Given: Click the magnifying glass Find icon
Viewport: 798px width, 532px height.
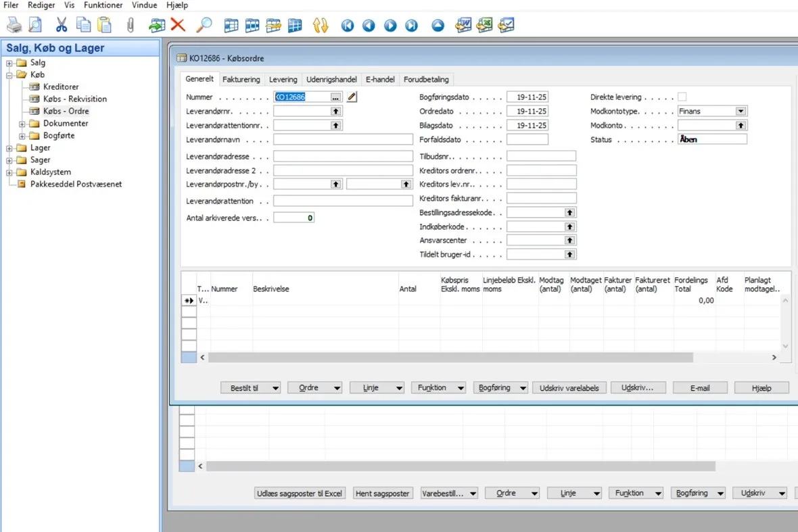Looking at the screenshot, I should click(x=204, y=26).
